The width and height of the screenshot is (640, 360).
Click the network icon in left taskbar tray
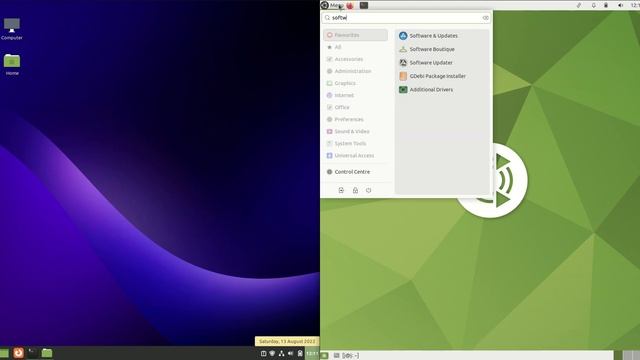(x=281, y=353)
